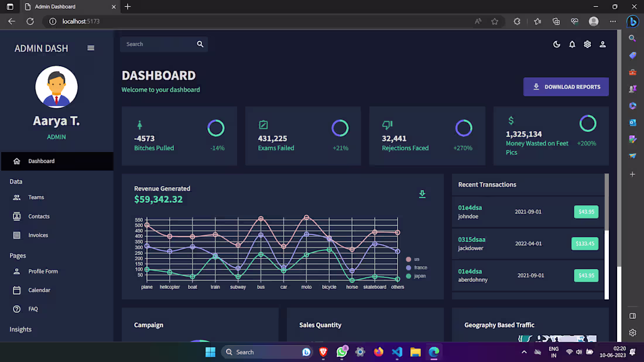Click the profile person icon top right
This screenshot has height=362, width=644.
tap(602, 44)
